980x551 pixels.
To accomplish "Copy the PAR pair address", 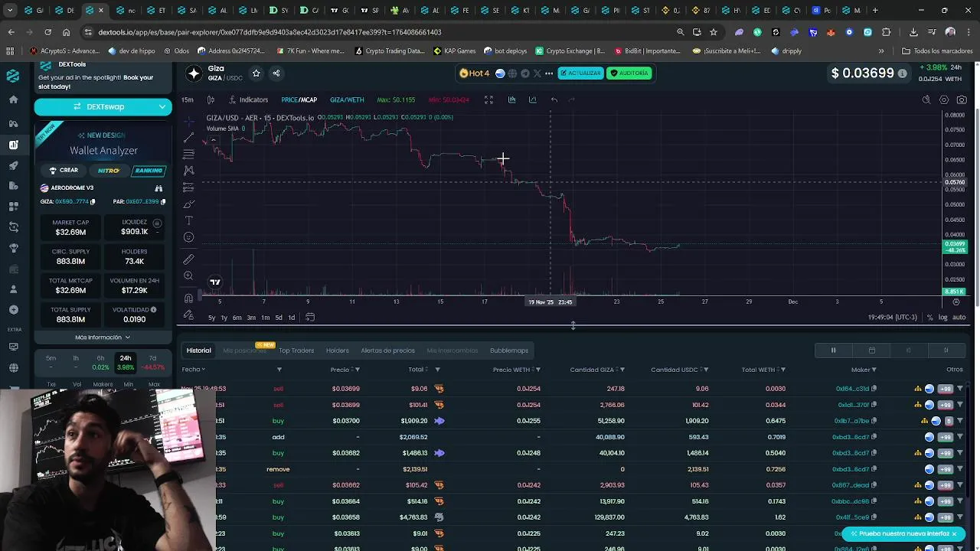I will [163, 202].
